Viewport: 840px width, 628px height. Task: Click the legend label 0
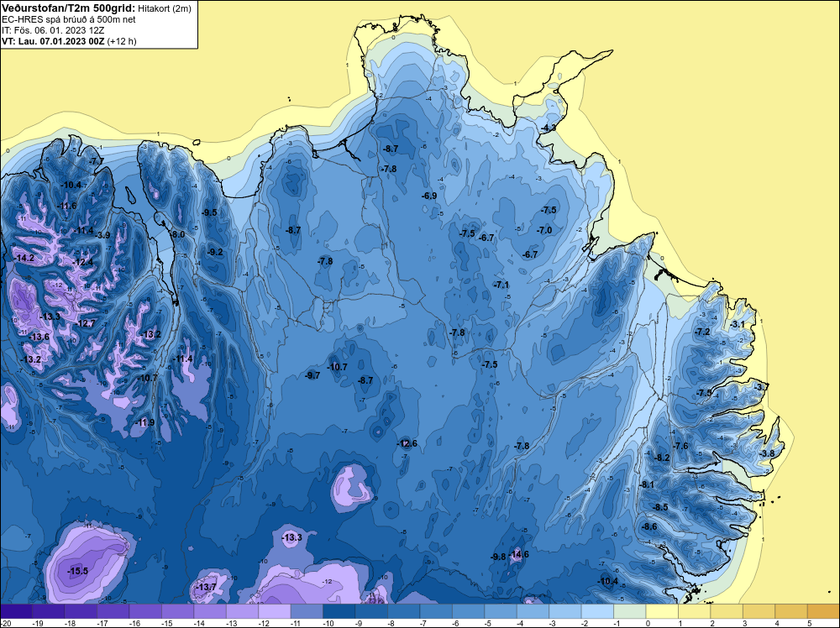(x=648, y=623)
